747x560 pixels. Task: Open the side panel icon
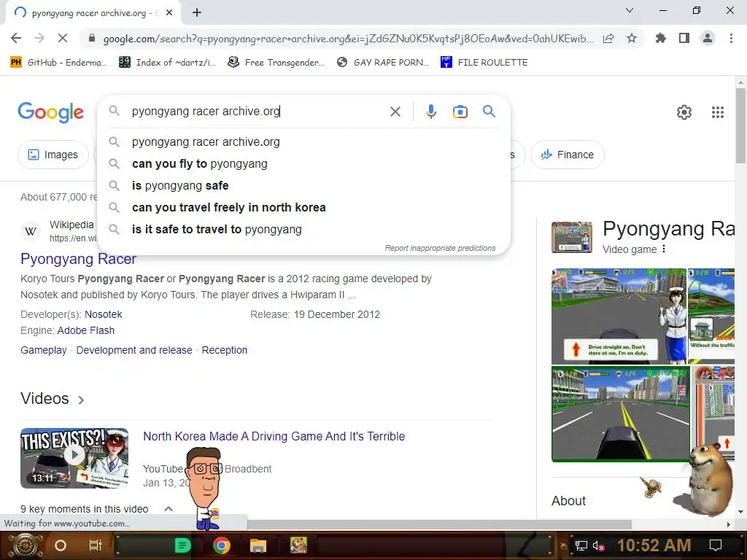point(684,38)
